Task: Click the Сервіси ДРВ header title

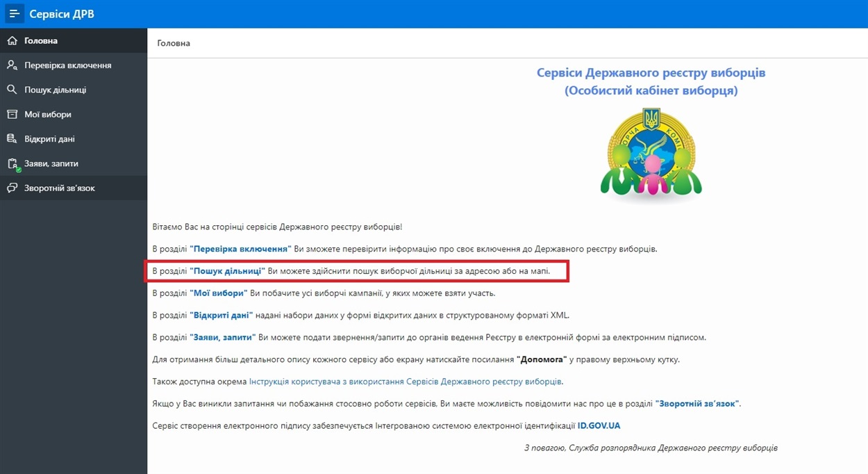Action: (x=62, y=14)
